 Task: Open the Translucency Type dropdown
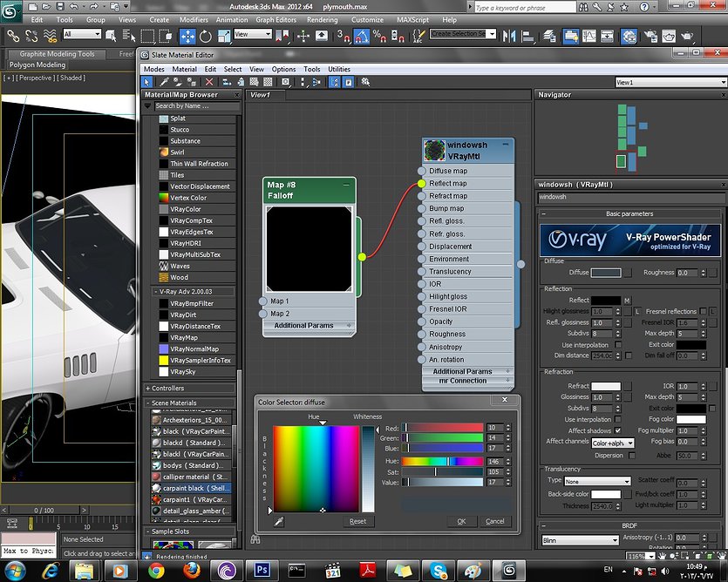[597, 481]
